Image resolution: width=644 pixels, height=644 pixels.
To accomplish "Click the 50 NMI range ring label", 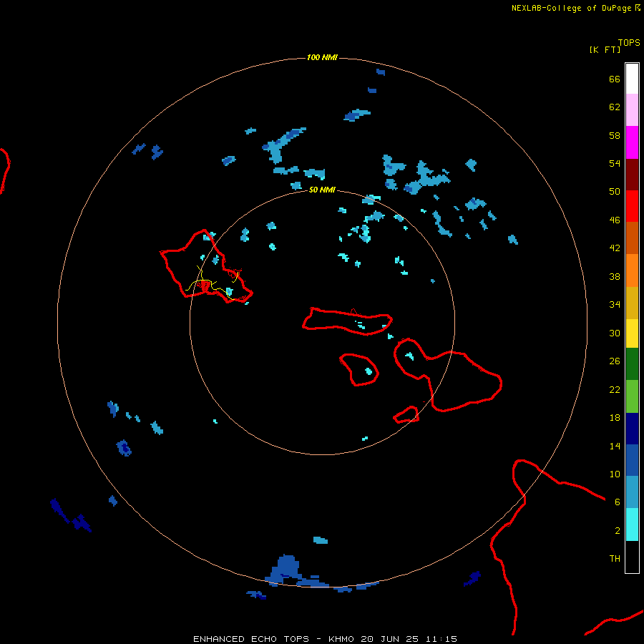I will tap(322, 190).
